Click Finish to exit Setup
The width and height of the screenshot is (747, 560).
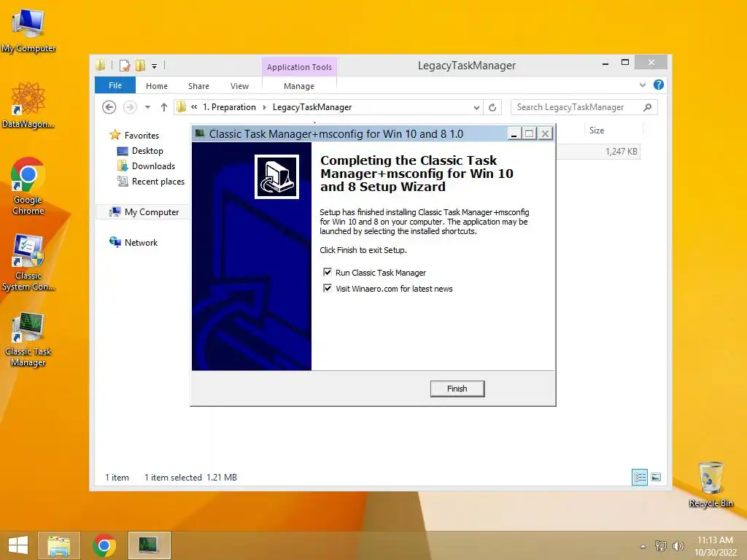click(457, 389)
